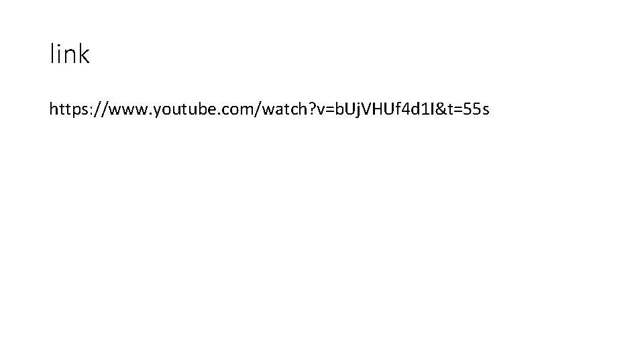Click the ampersand in the URL

441,109
